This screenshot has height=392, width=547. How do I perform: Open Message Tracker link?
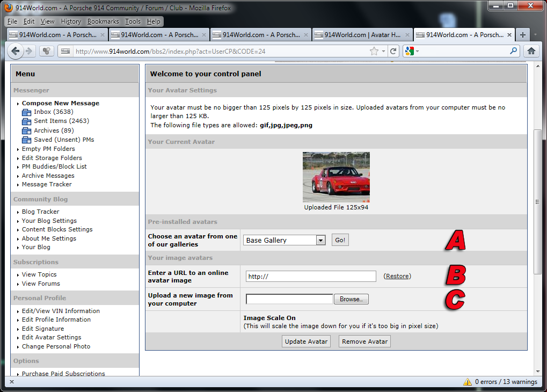47,184
